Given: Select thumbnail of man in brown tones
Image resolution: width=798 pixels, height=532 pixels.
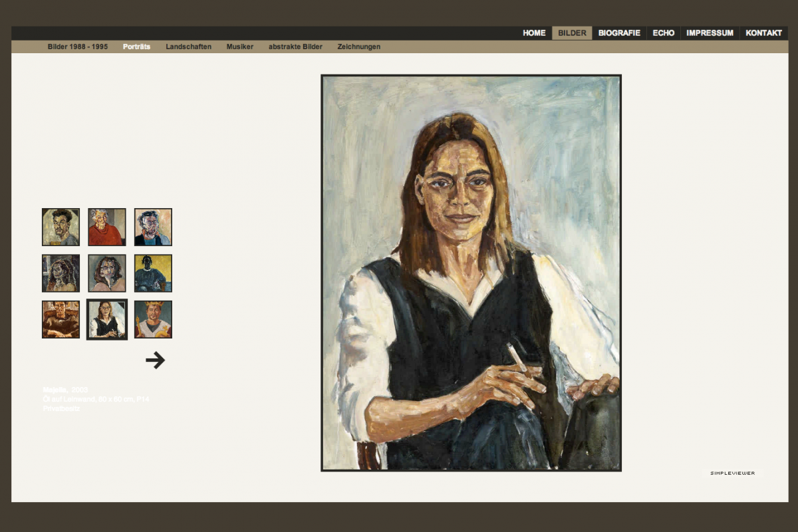Looking at the screenshot, I should point(61,319).
